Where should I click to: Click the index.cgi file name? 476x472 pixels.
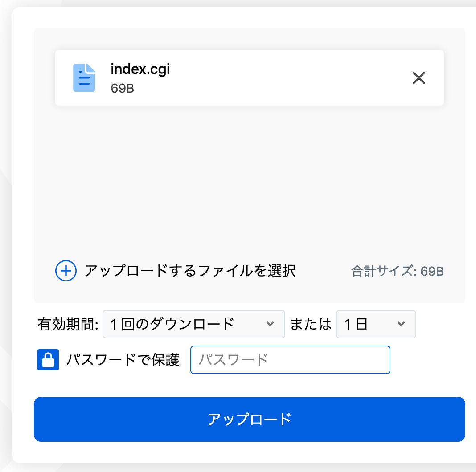point(140,69)
